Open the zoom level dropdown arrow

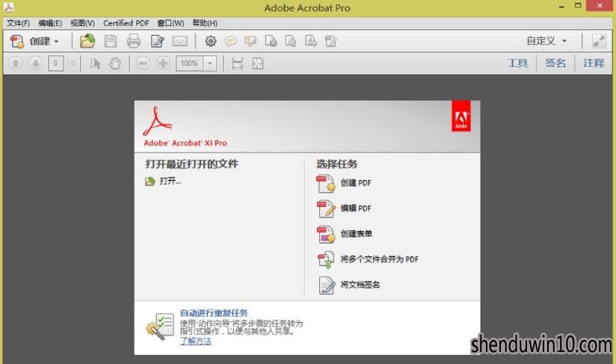pyautogui.click(x=210, y=64)
